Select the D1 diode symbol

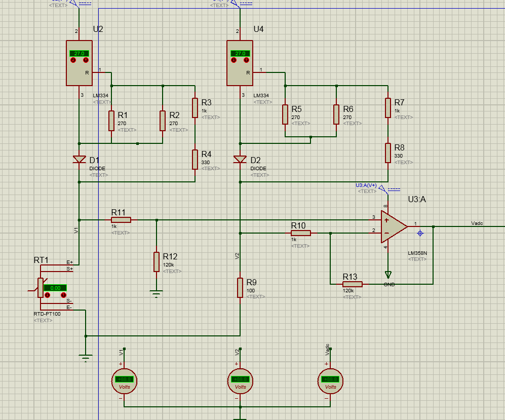(x=79, y=160)
